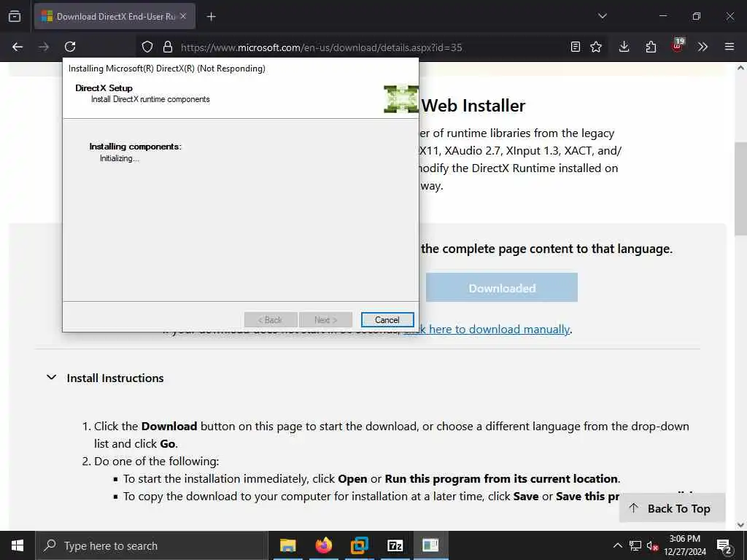
Task: Click the 'Initializing...' status text
Action: tap(120, 158)
